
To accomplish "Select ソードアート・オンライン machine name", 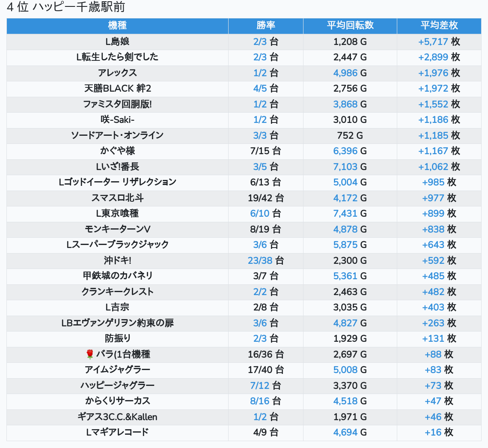I will coord(117,135).
